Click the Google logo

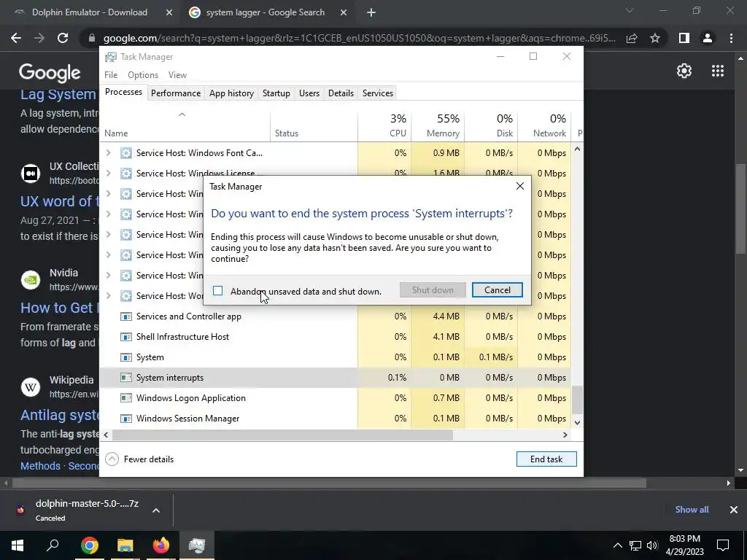point(50,73)
